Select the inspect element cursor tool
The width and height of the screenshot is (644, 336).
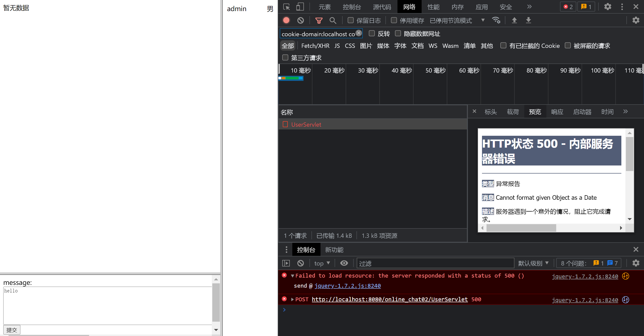[286, 7]
